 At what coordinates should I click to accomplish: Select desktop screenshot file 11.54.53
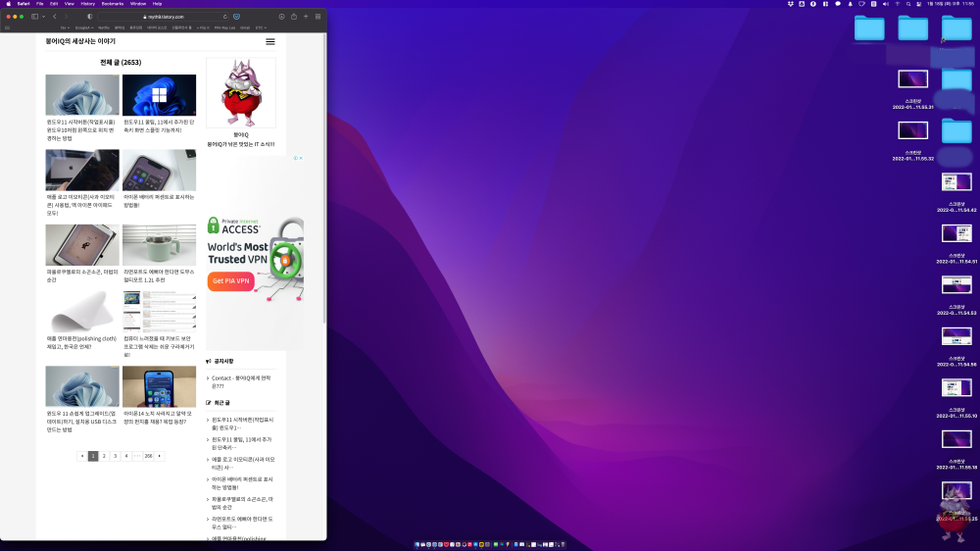956,284
